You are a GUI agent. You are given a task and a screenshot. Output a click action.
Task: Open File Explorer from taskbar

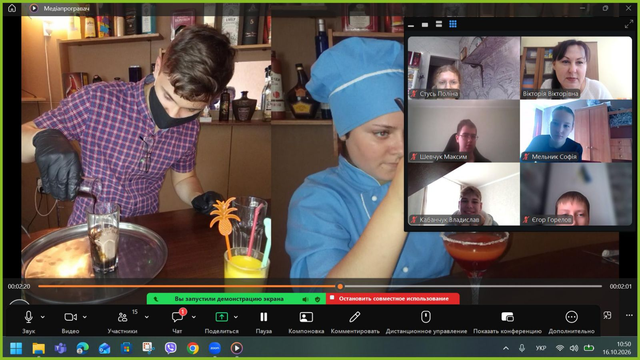(39, 348)
